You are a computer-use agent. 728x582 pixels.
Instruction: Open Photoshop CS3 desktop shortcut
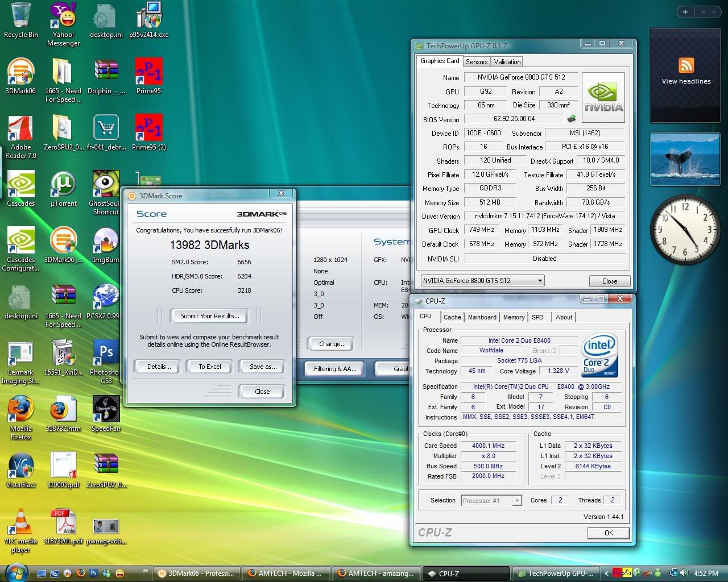click(105, 362)
